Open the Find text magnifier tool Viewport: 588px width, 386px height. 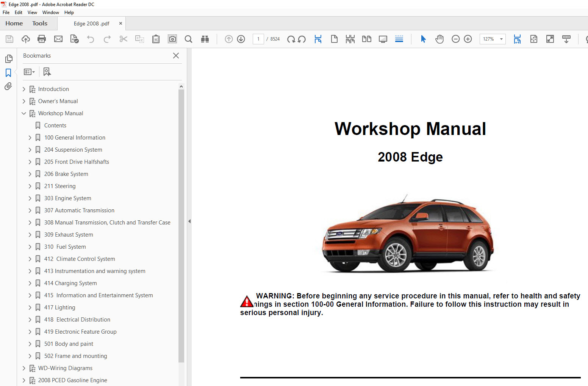188,39
